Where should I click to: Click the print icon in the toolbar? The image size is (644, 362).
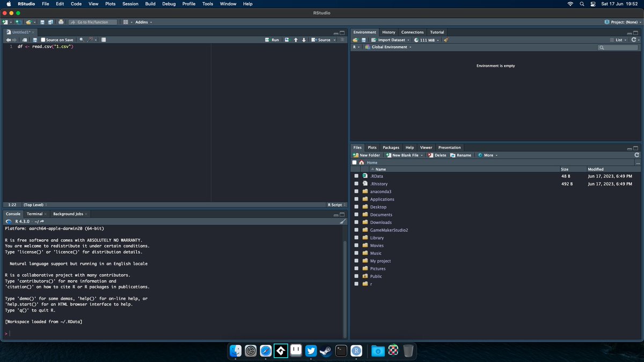point(61,22)
